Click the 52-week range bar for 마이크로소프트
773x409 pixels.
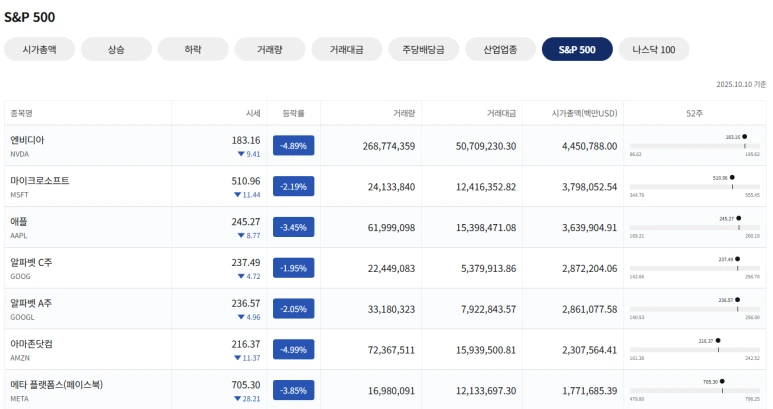pos(695,187)
